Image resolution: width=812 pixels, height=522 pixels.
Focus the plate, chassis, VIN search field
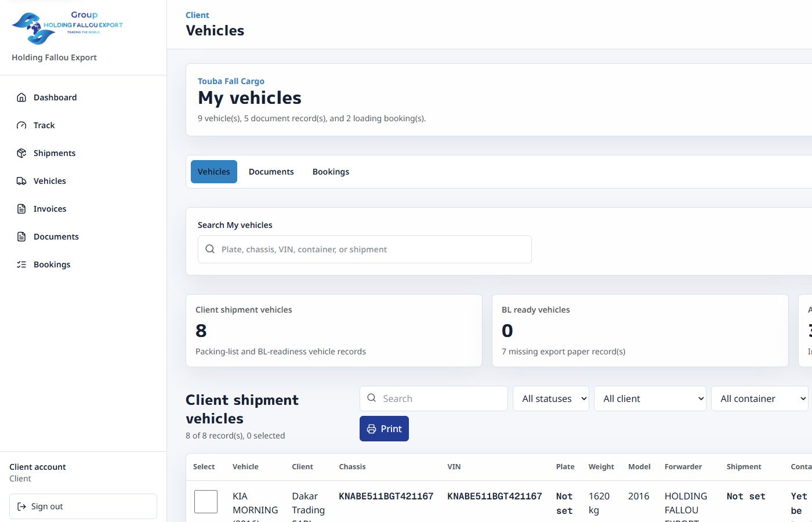[365, 249]
